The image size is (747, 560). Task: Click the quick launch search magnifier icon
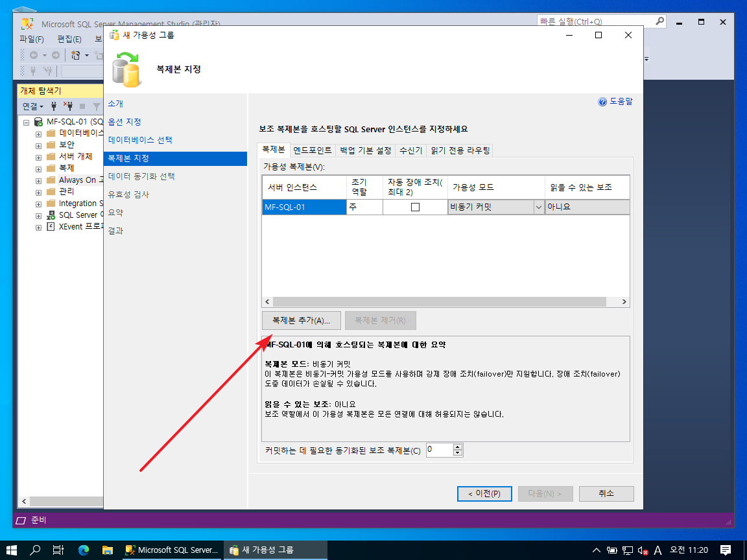[659, 21]
